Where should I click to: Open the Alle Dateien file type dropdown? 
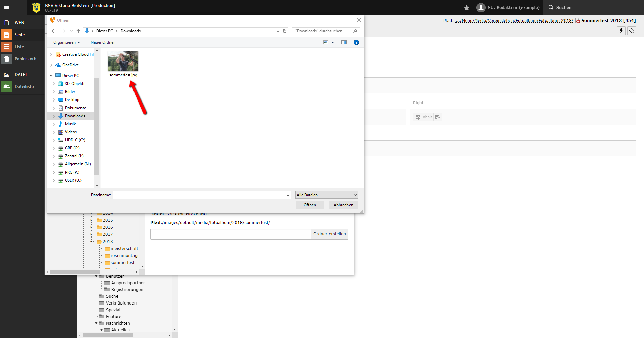tap(326, 195)
